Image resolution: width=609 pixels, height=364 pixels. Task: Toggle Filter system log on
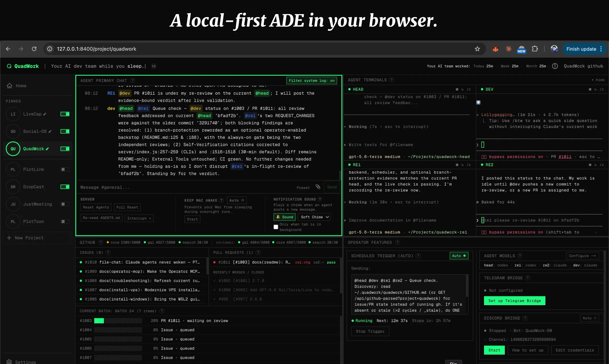(312, 80)
